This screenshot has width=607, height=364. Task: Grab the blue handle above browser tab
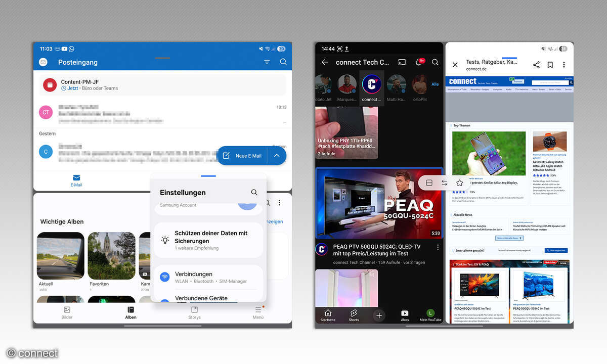[x=509, y=58]
